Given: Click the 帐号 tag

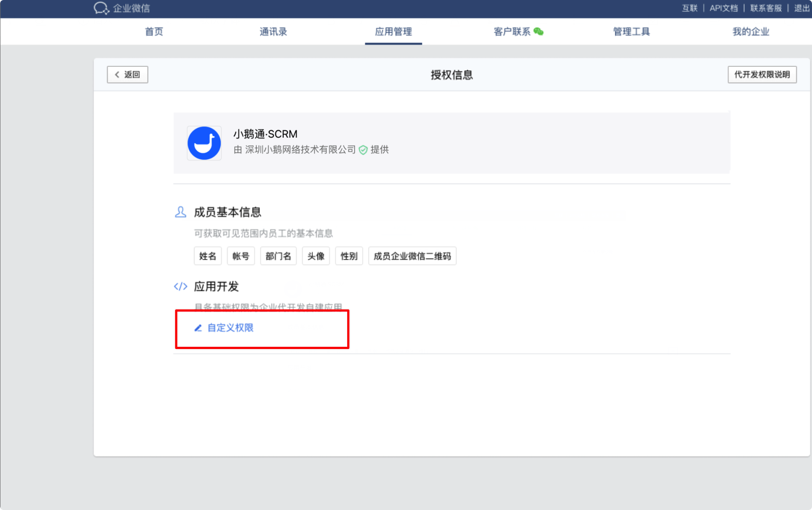Looking at the screenshot, I should tap(241, 256).
